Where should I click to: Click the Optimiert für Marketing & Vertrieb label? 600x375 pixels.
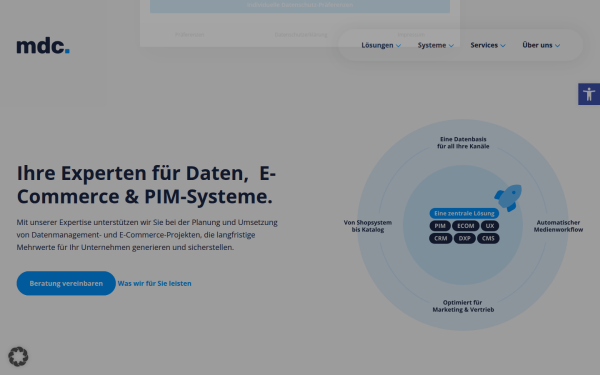tap(463, 306)
